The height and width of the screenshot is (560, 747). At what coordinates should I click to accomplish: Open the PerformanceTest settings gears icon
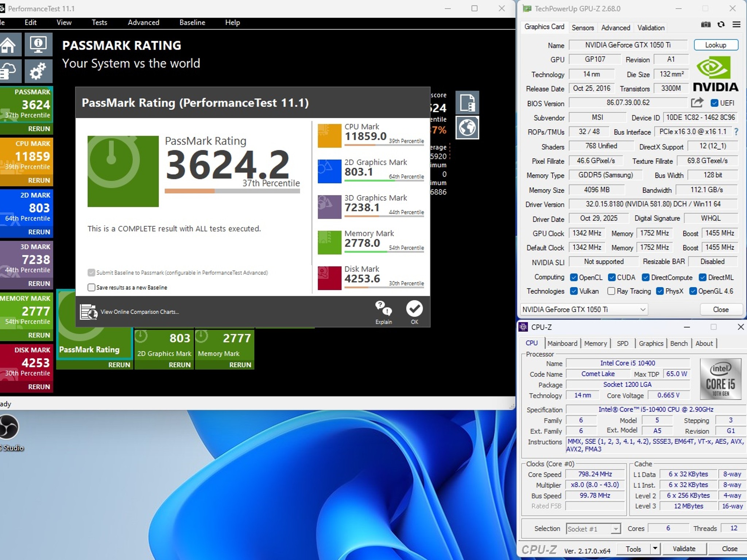39,71
